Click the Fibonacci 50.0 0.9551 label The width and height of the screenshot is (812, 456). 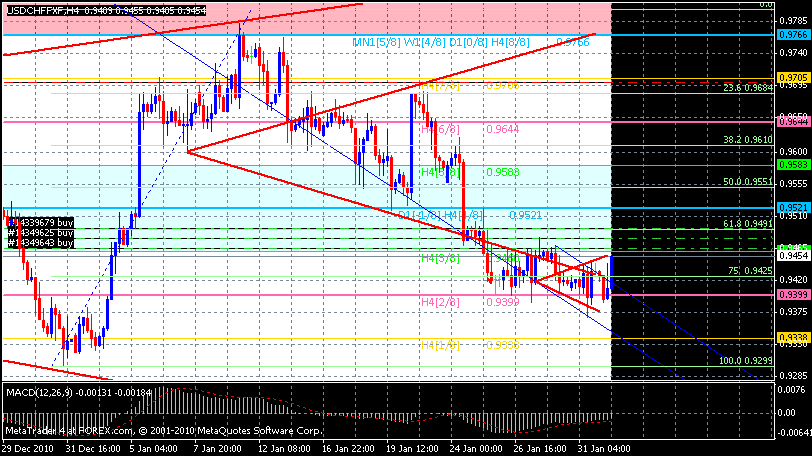(x=748, y=182)
